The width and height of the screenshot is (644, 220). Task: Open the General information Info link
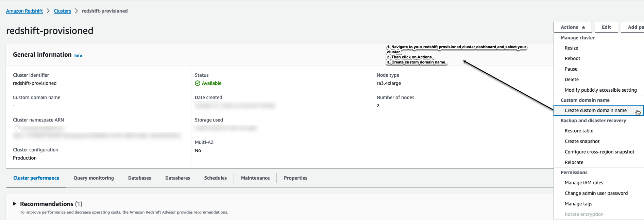pos(78,55)
